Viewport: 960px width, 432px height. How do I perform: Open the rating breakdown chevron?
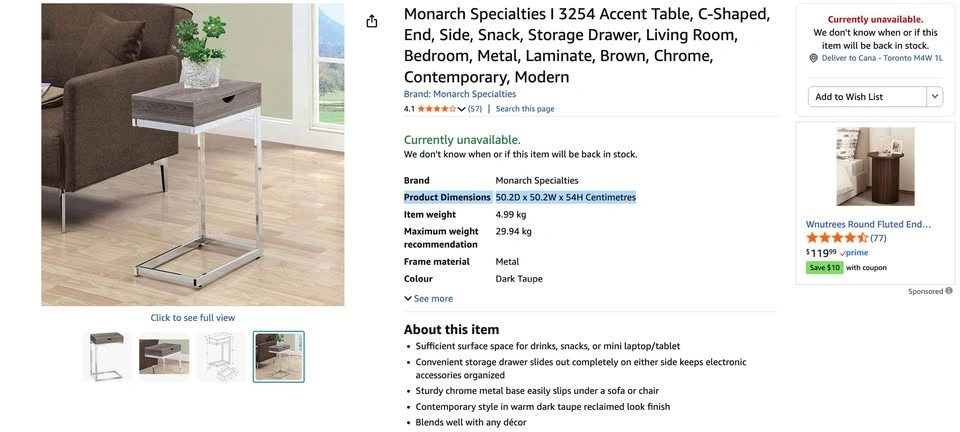click(x=462, y=109)
